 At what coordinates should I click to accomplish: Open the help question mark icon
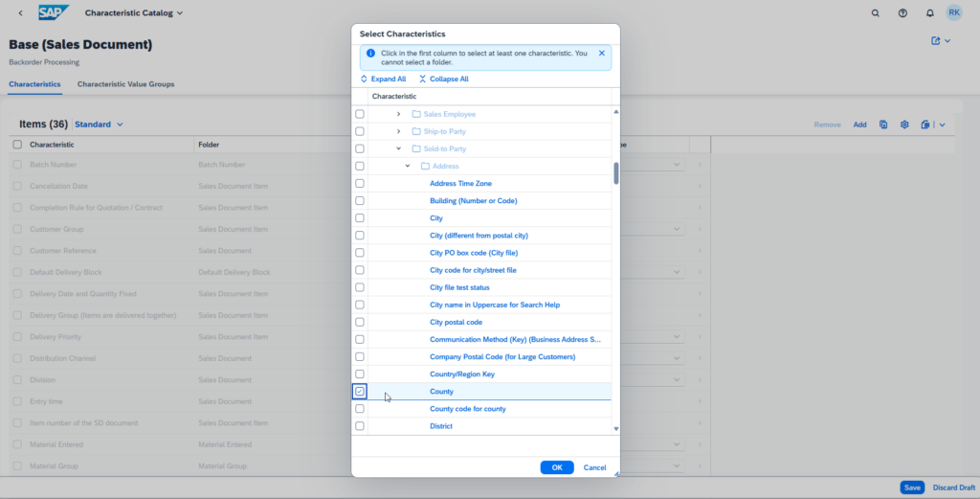pos(902,13)
